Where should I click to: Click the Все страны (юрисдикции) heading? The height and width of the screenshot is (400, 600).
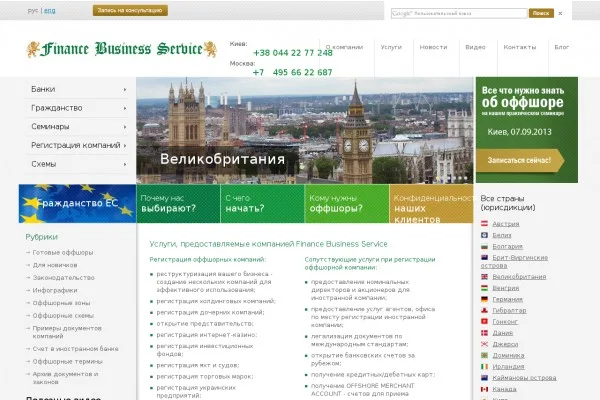[508, 203]
